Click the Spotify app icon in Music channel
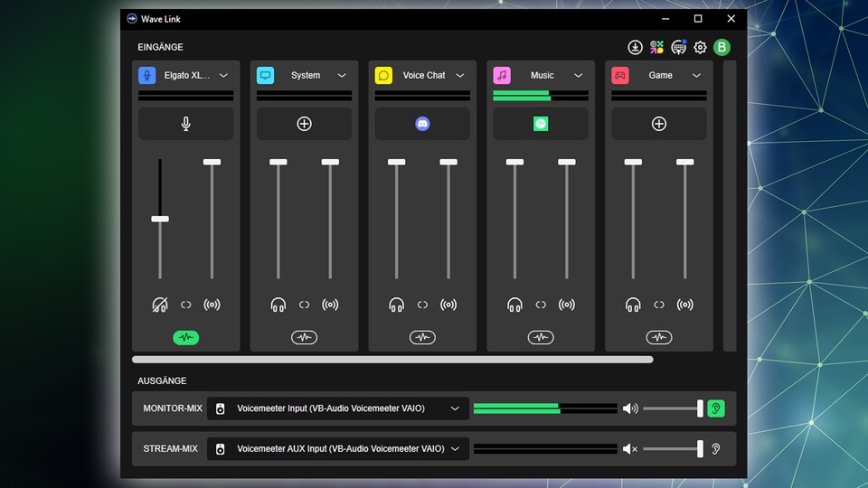The width and height of the screenshot is (868, 488). tap(541, 124)
